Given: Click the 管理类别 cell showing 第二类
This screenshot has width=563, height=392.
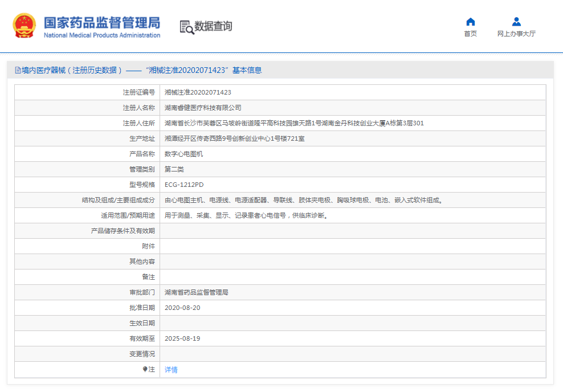Looking at the screenshot, I should tap(178, 169).
